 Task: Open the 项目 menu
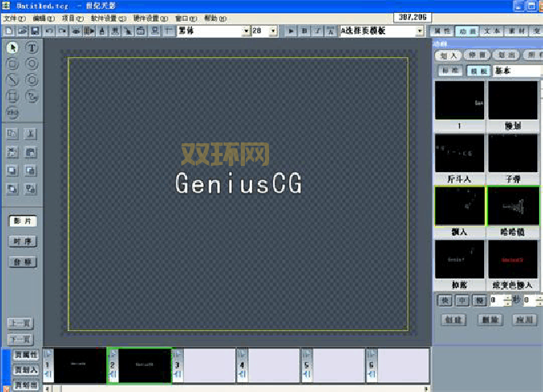(73, 19)
